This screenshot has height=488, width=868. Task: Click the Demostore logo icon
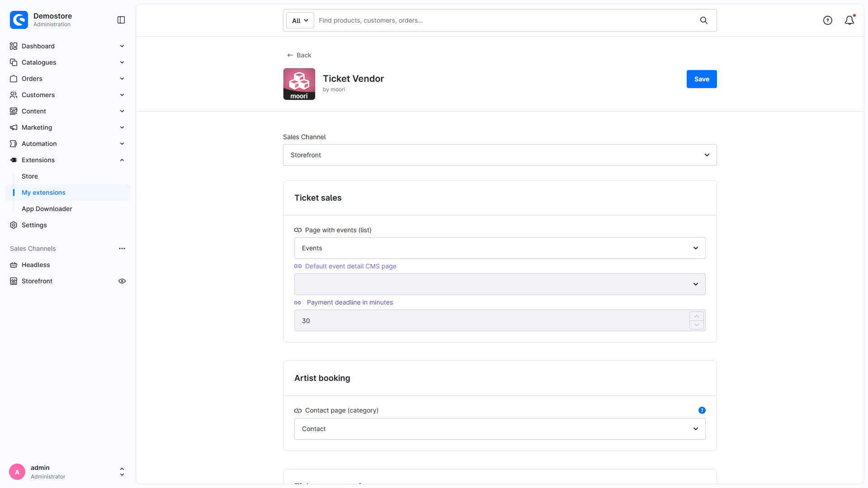19,20
